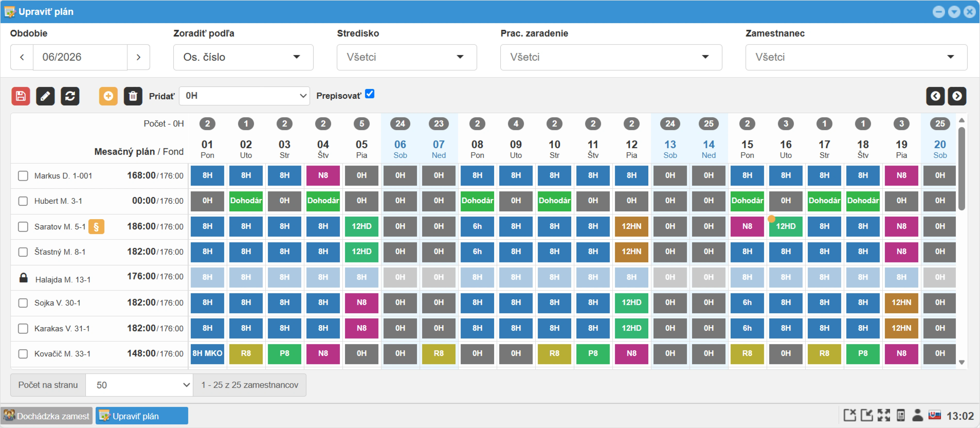This screenshot has width=980, height=428.
Task: Click day 06 Sob column header
Action: (x=400, y=149)
